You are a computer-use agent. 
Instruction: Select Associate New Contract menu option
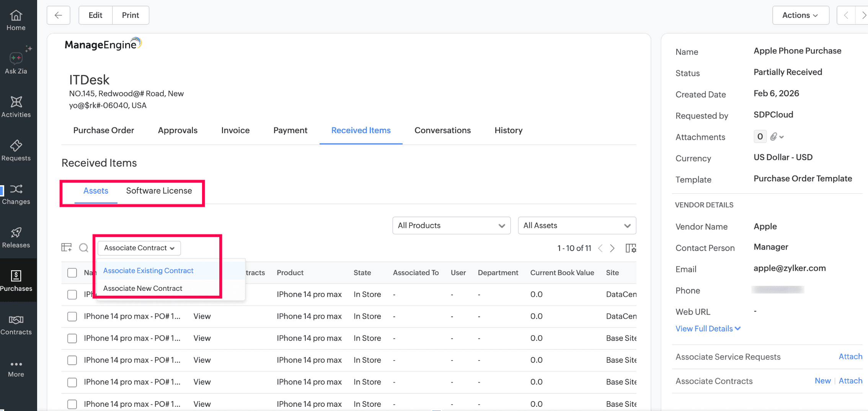[x=143, y=288]
